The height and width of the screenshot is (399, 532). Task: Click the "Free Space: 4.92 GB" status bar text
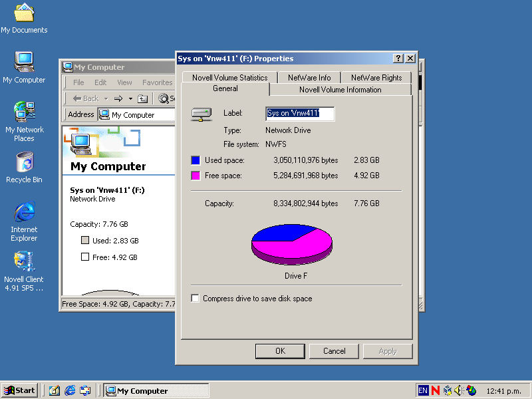[x=96, y=304]
